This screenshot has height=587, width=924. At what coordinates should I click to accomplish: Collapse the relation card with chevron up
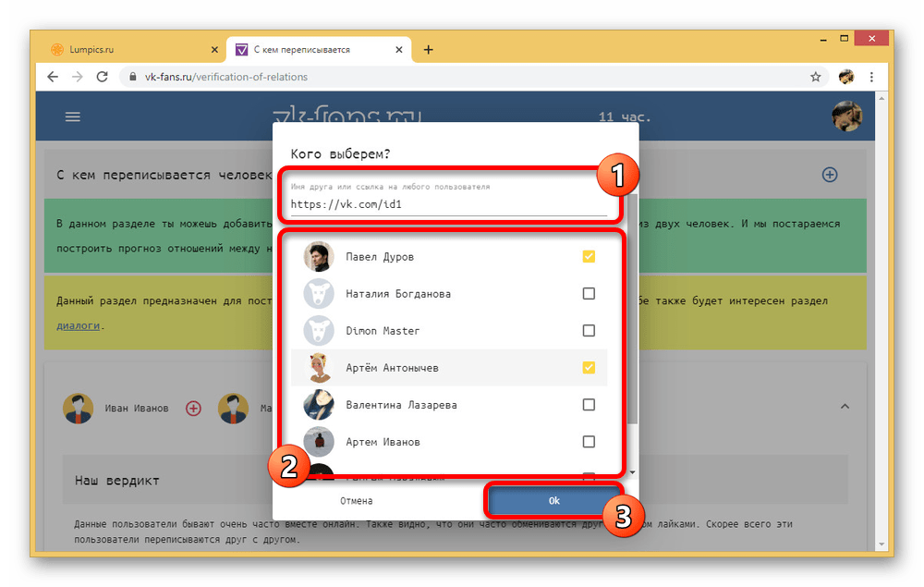[845, 406]
